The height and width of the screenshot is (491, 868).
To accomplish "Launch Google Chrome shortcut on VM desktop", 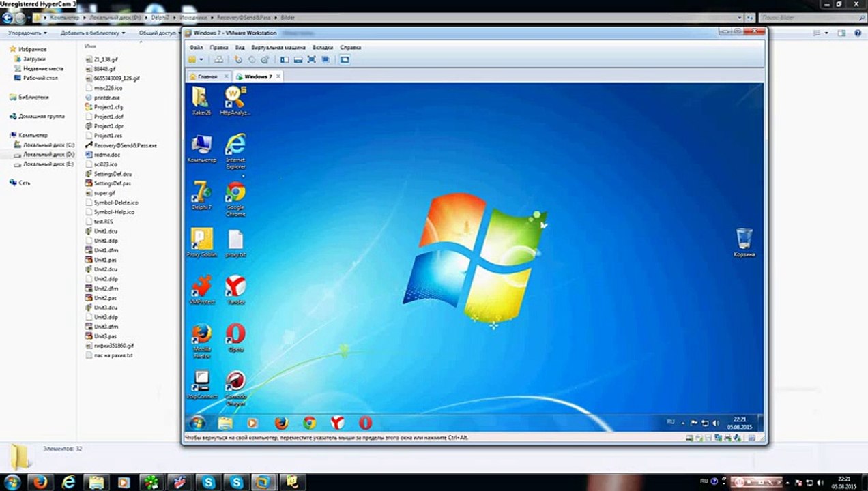I will click(235, 199).
